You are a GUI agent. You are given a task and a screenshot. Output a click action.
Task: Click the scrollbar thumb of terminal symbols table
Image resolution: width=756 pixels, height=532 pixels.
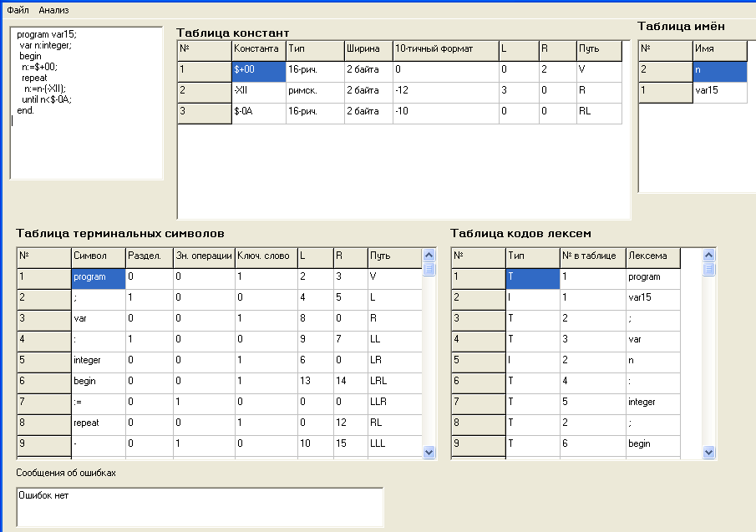(x=429, y=269)
